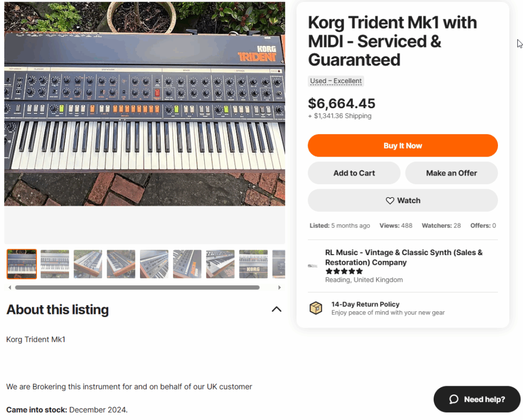The height and width of the screenshot is (420, 523).
Task: Click the Used – Excellent condition label
Action: [336, 81]
